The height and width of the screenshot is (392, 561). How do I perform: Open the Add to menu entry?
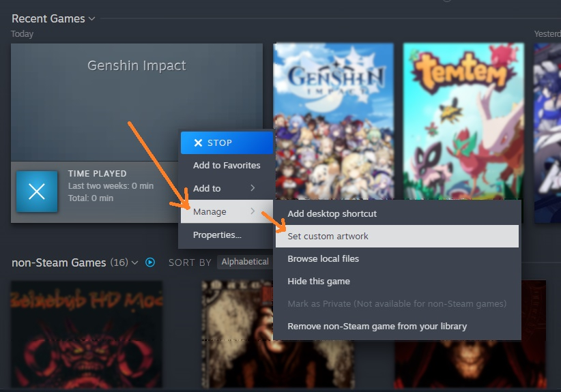[227, 188]
